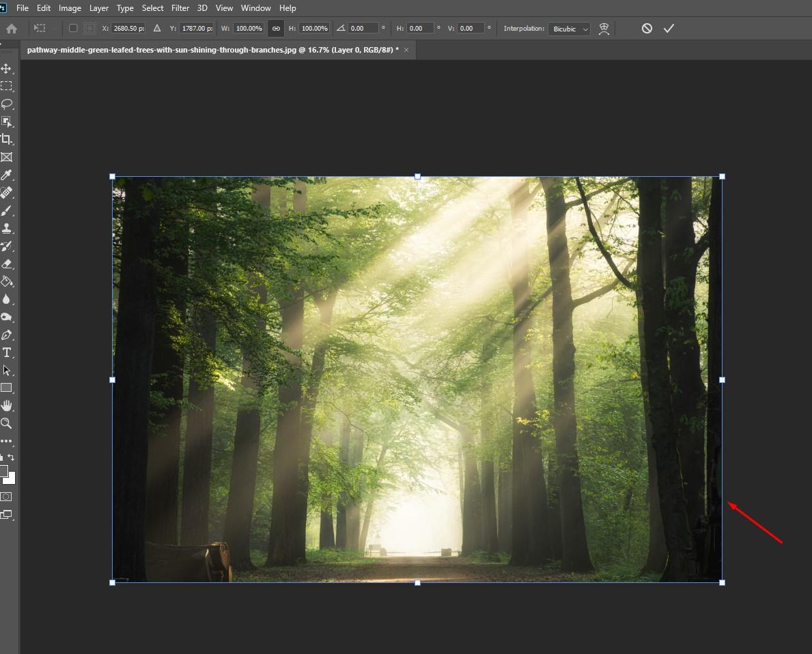Viewport: 812px width, 654px height.
Task: Click the foreground color swatch
Action: coord(3,471)
